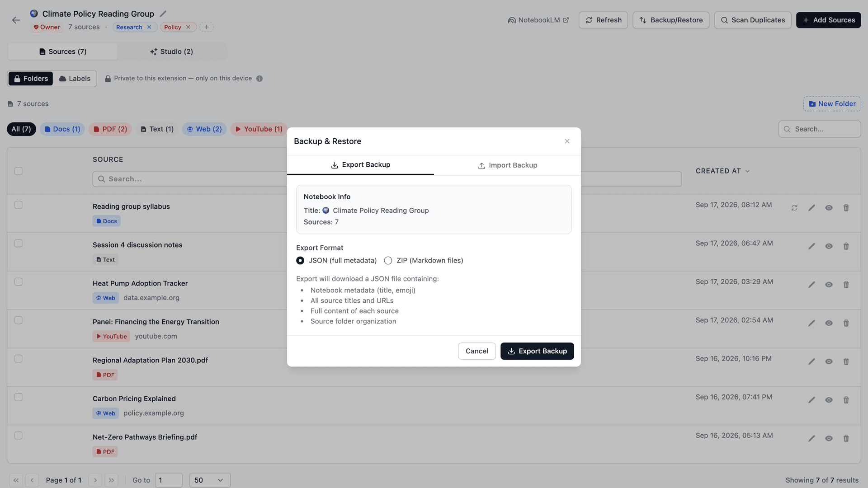The width and height of the screenshot is (868, 488).
Task: Open the Studio (2) tab
Action: pos(172,52)
